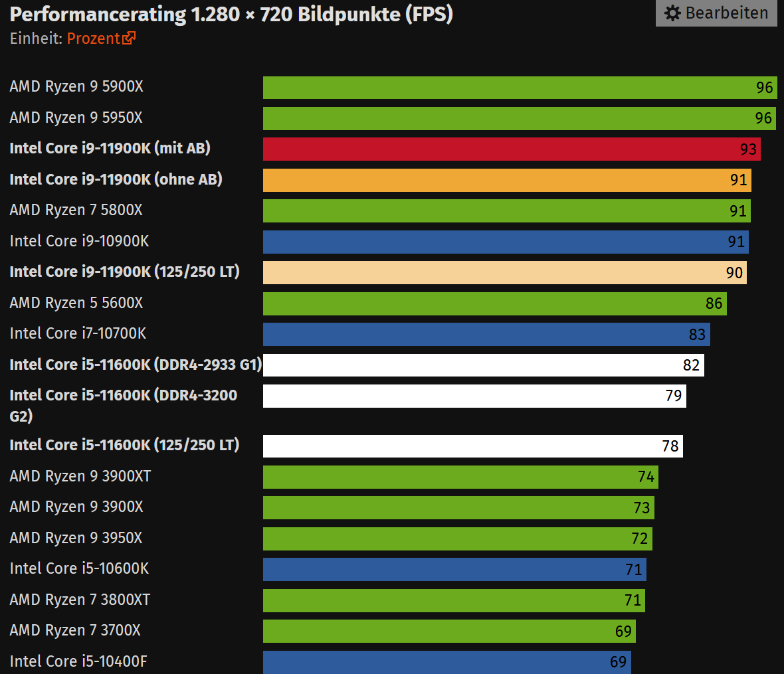Select Intel Core i9-11900K (mit AB) label
Screen dimensions: 784x674
tap(110, 148)
